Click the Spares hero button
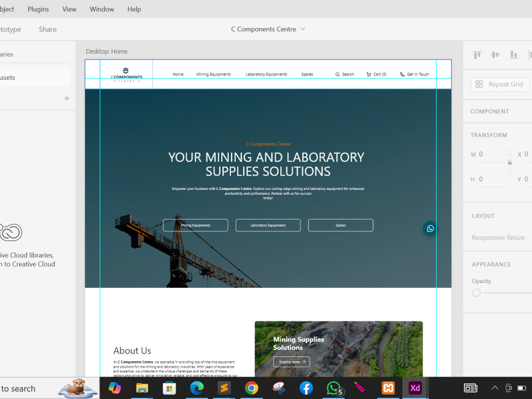Screen dimensions: 532x399 coord(340,225)
